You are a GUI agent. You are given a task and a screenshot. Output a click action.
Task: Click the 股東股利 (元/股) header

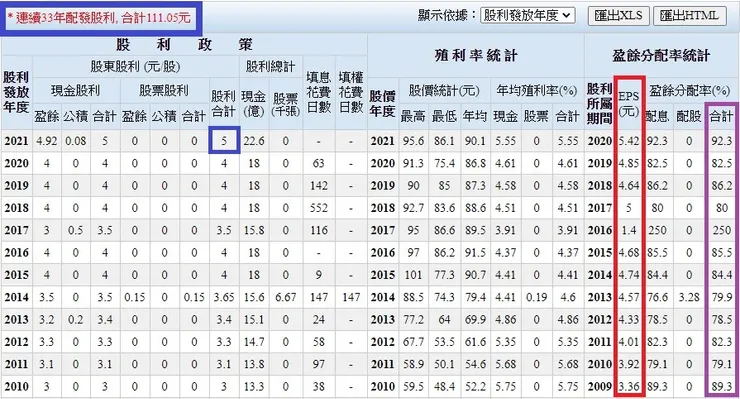click(x=135, y=67)
